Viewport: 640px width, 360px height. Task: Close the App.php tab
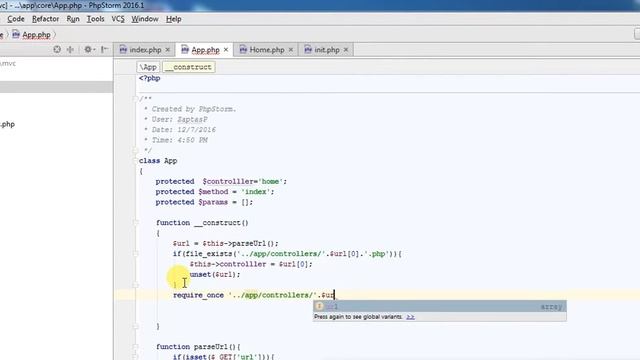point(226,50)
